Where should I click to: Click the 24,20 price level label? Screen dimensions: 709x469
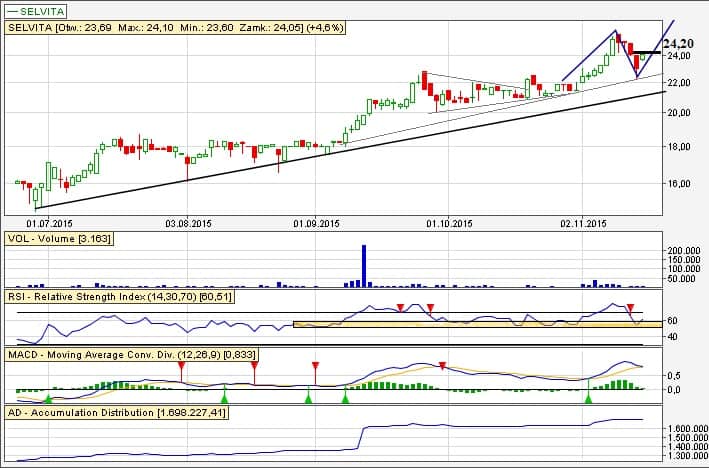(x=678, y=44)
